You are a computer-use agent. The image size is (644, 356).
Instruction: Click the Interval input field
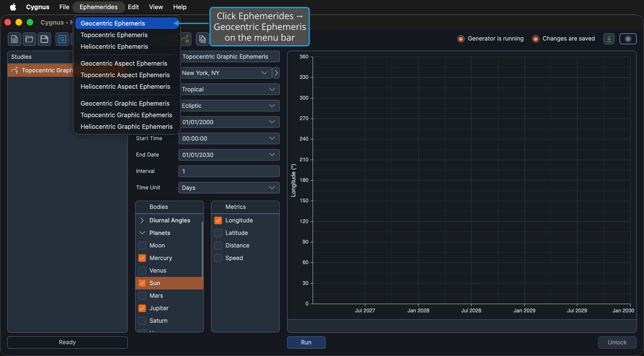(x=229, y=171)
